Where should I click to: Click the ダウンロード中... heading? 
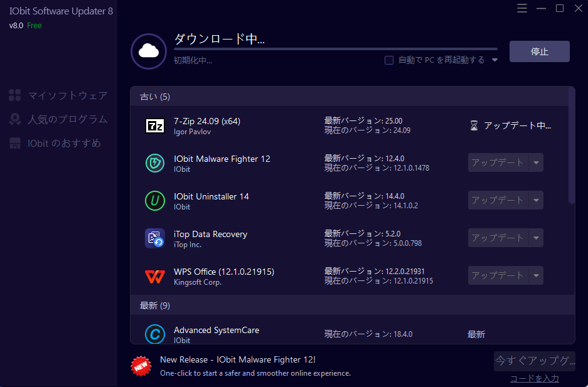220,39
